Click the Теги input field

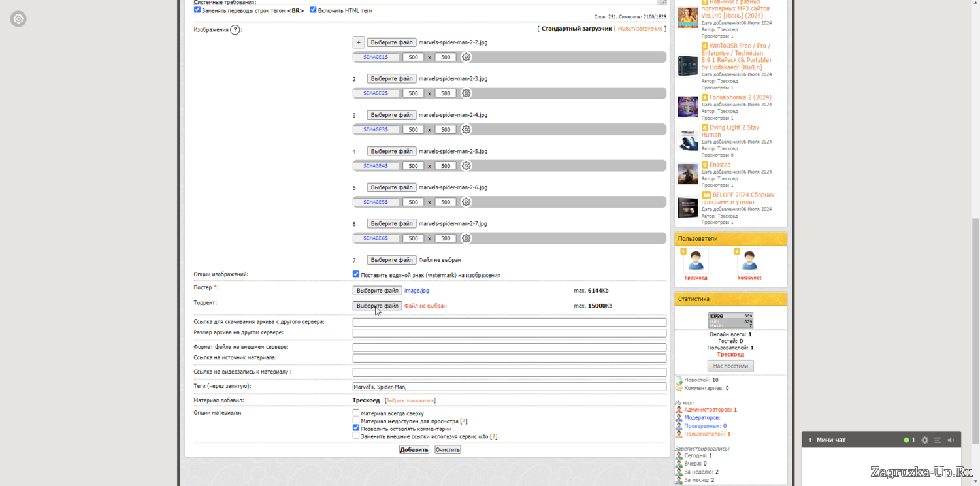tap(509, 387)
